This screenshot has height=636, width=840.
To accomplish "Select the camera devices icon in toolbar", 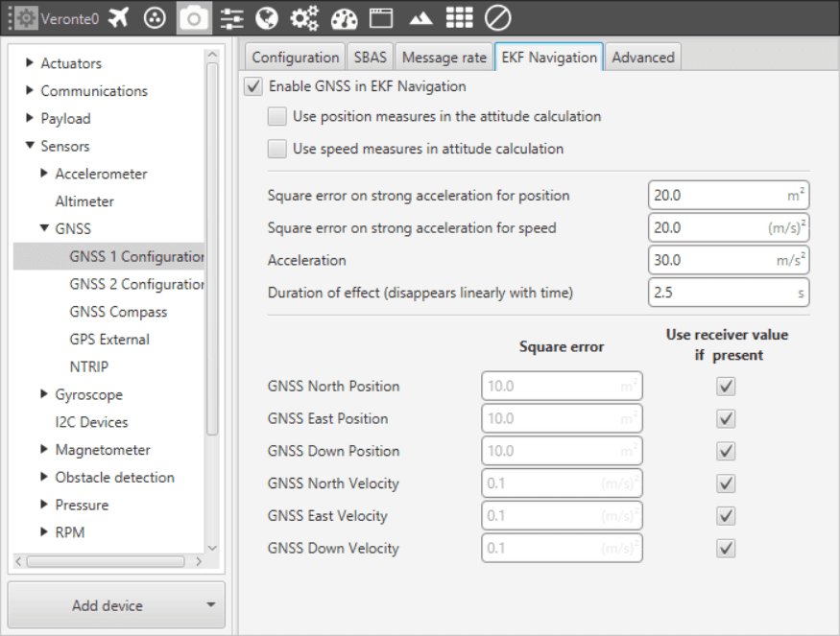I will 194,18.
